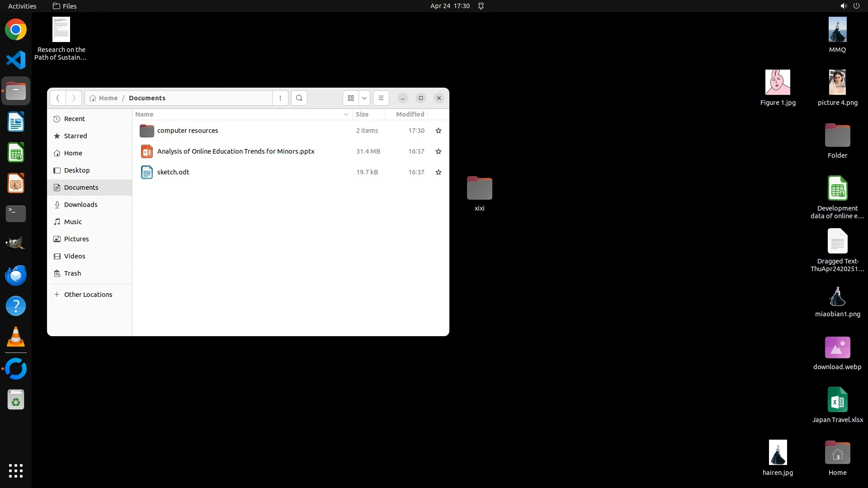The image size is (868, 488).
Task: Open Other Locations in sidebar
Action: (x=88, y=295)
